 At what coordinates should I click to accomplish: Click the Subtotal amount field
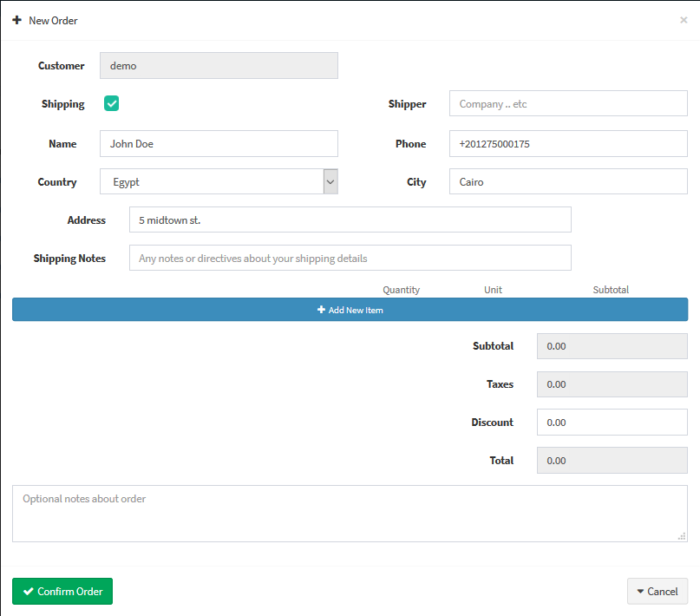pos(612,346)
